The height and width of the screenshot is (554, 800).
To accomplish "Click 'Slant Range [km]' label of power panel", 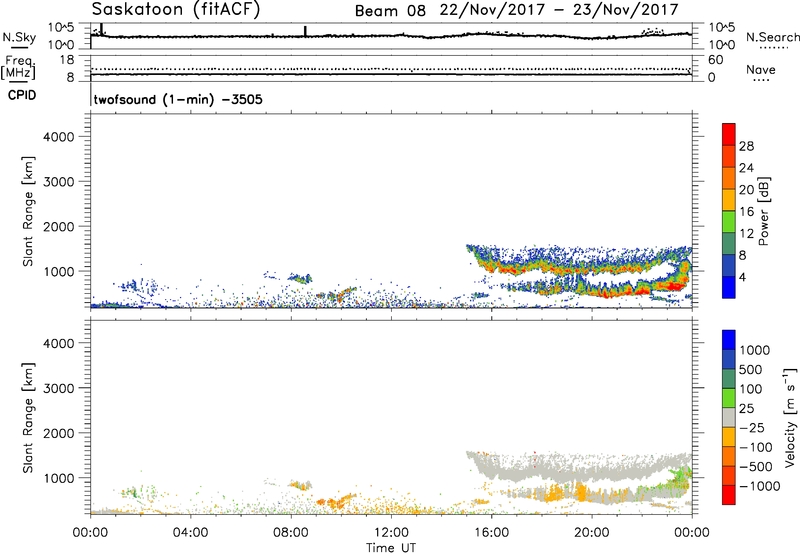I will point(28,211).
